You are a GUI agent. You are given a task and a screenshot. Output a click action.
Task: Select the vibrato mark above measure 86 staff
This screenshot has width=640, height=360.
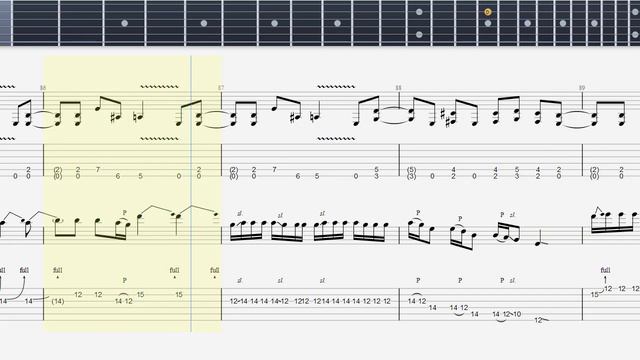click(159, 87)
